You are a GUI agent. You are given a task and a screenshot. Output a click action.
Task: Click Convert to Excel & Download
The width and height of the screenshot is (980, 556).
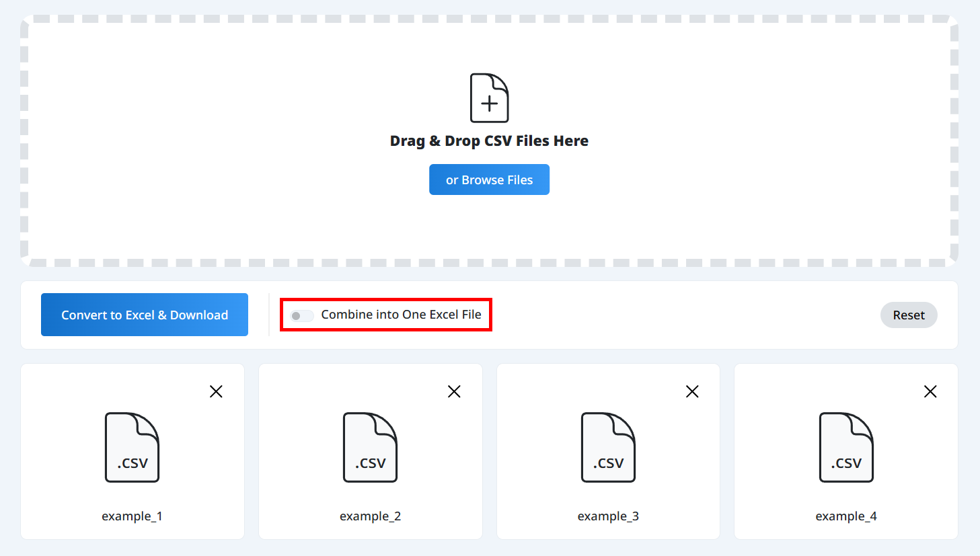(145, 315)
